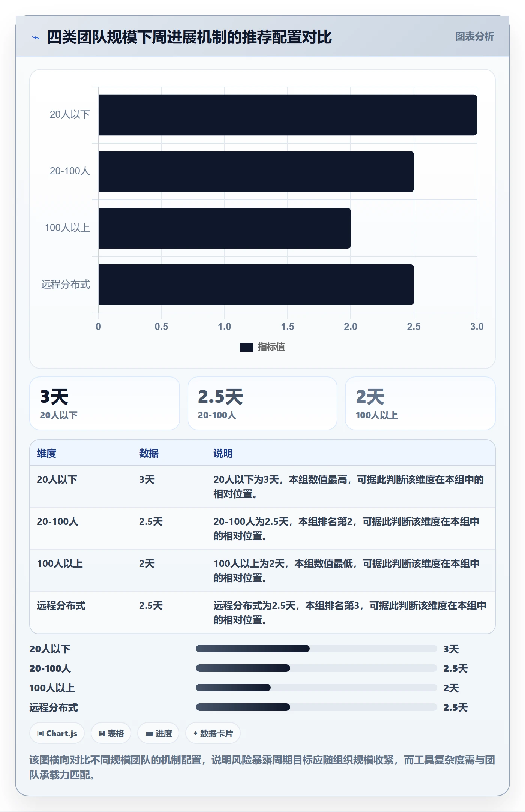Image resolution: width=525 pixels, height=812 pixels.
Task: Click the 20人以下 progress bar
Action: point(316,649)
